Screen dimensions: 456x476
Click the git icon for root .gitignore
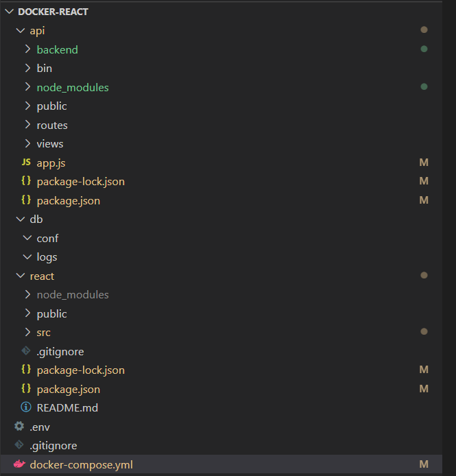[x=19, y=445]
